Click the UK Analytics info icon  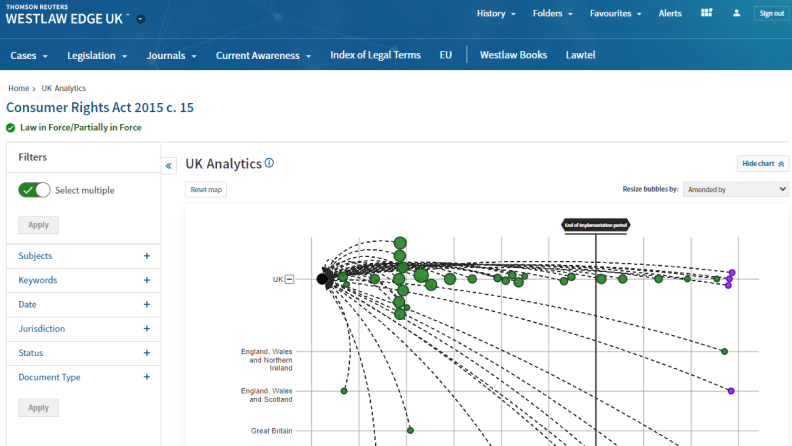pyautogui.click(x=270, y=163)
